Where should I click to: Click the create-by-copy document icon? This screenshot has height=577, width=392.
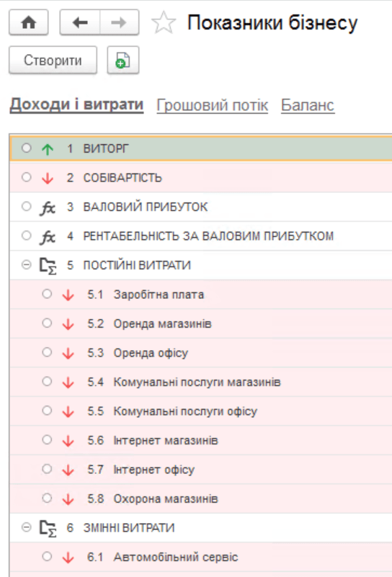[123, 60]
